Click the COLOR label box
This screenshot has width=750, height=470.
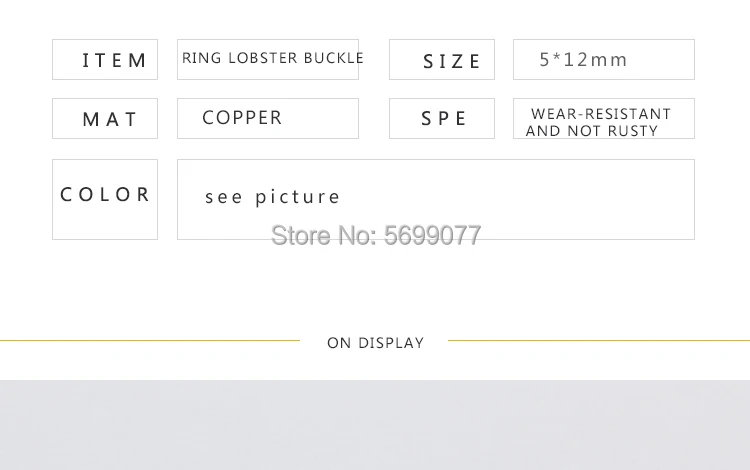[x=105, y=199]
